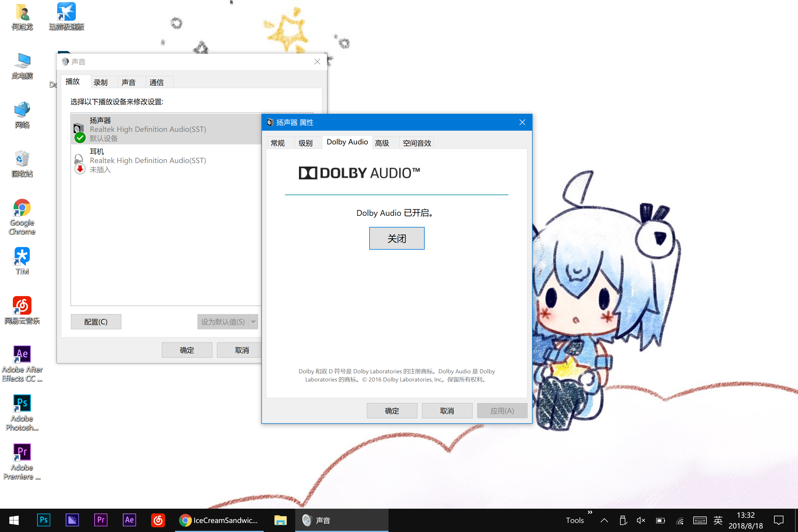Switch to the 录制 tab
The height and width of the screenshot is (532, 798).
[x=100, y=83]
